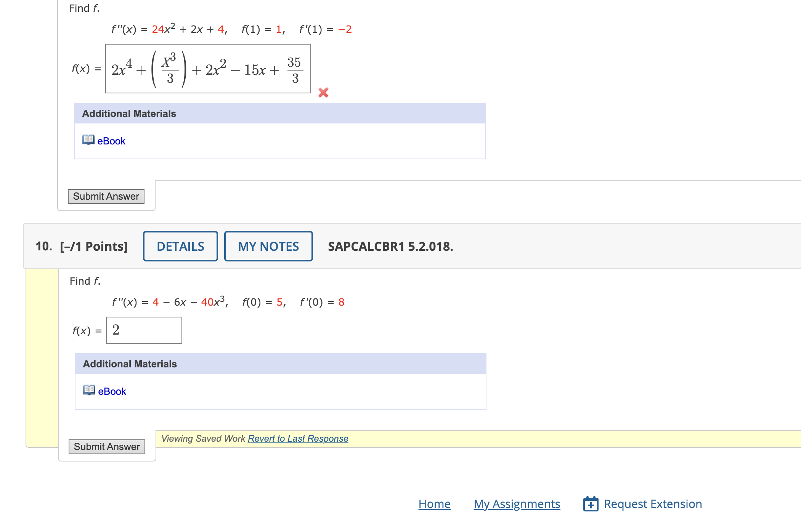Click the question 10 points header label
The height and width of the screenshot is (532, 801).
82,247
